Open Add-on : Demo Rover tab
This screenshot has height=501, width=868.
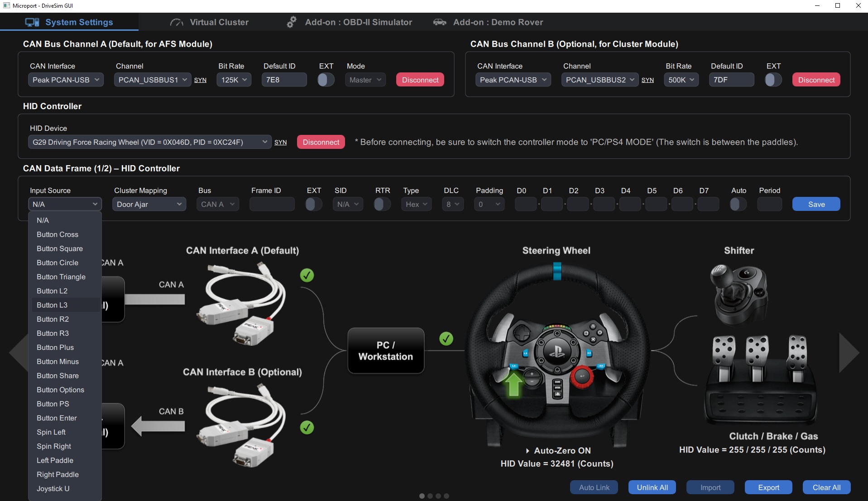coord(488,22)
